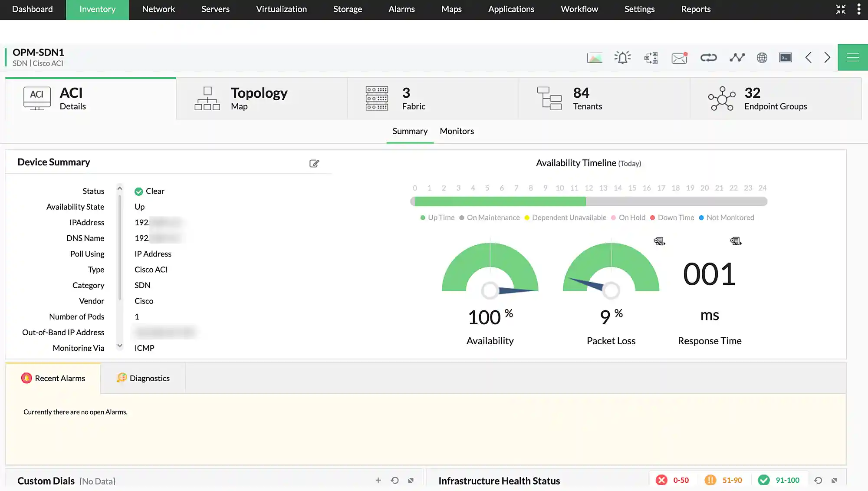Image resolution: width=868 pixels, height=491 pixels.
Task: Open the Alarms menu in top navigation
Action: coord(401,9)
